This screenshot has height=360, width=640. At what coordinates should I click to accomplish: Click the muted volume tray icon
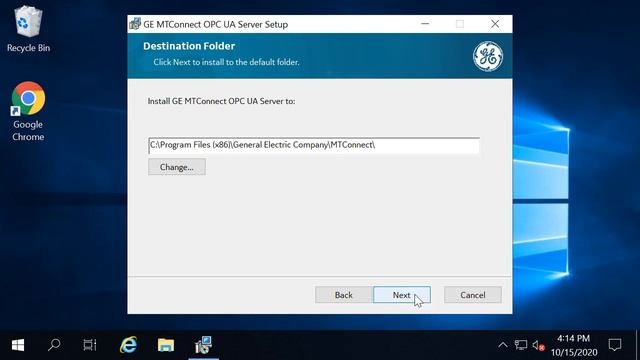538,346
